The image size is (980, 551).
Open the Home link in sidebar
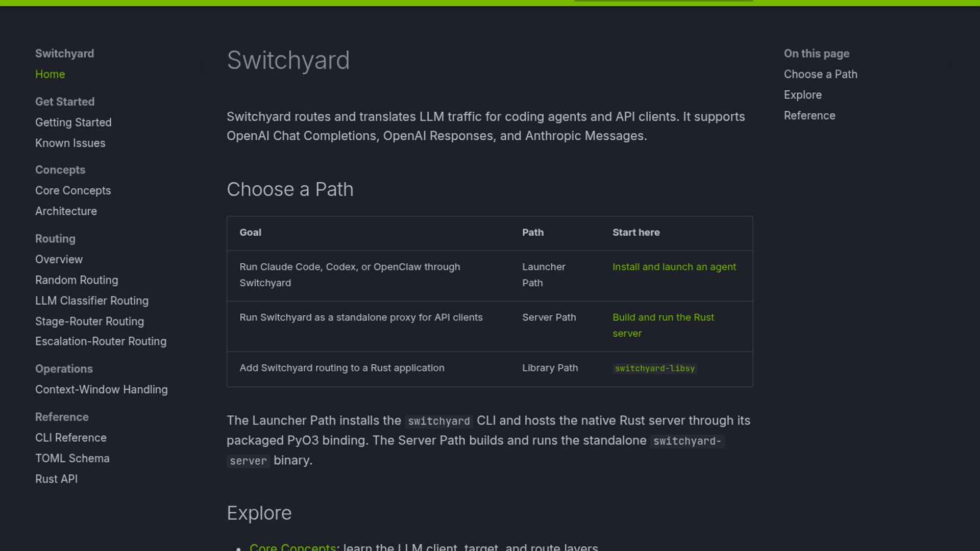tap(50, 74)
